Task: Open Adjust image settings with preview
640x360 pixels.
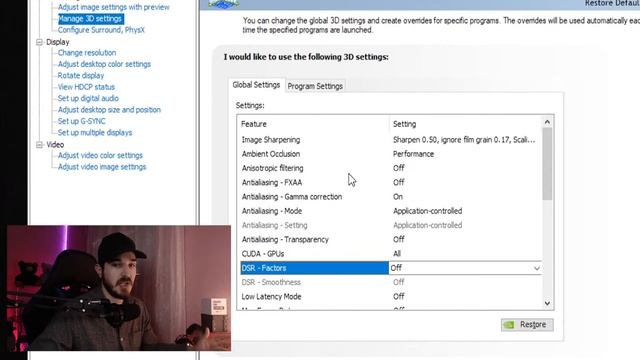Action: (113, 7)
